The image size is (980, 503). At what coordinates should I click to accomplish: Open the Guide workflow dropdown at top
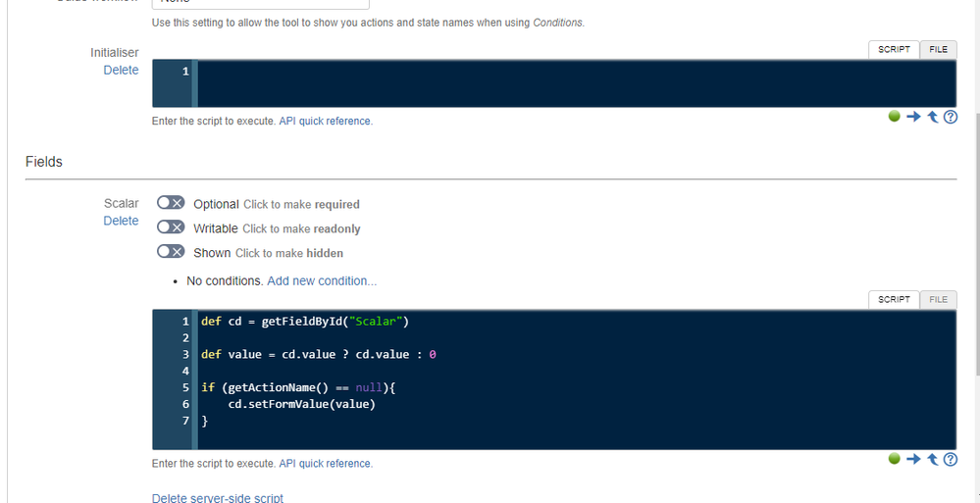261,3
